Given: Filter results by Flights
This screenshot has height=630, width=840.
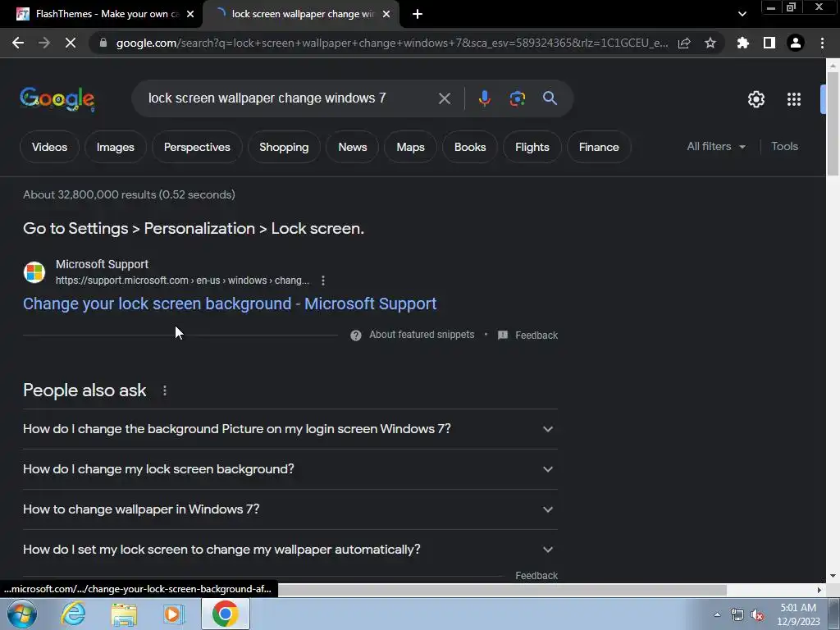Looking at the screenshot, I should click(x=532, y=147).
